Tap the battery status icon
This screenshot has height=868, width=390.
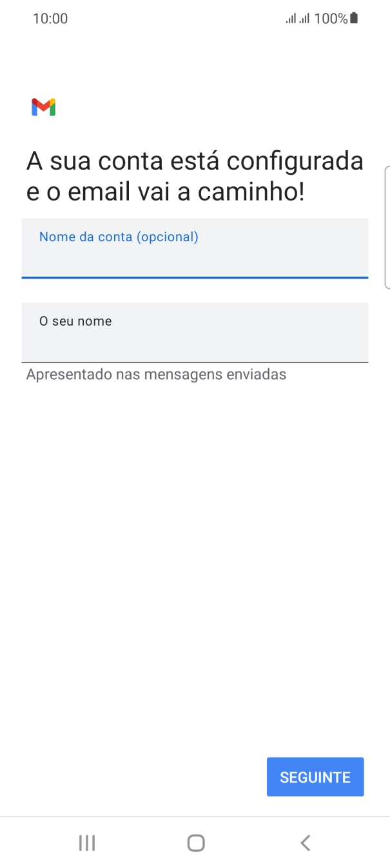pos(353,18)
